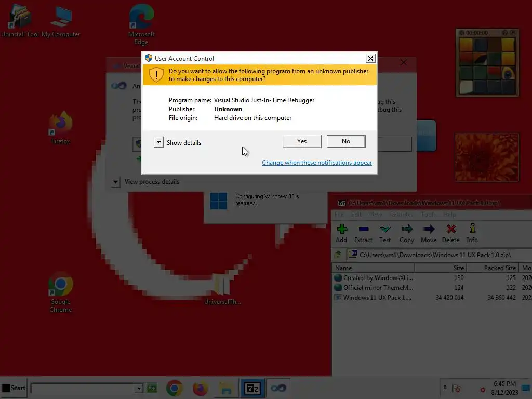532x399 pixels.
Task: Open the Tools menu in 7-Zip
Action: tap(428, 215)
